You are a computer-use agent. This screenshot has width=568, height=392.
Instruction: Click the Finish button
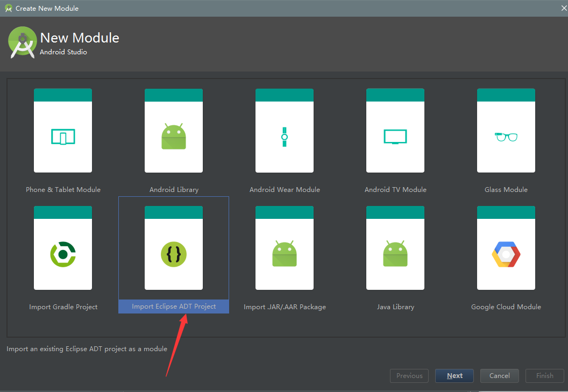click(545, 376)
